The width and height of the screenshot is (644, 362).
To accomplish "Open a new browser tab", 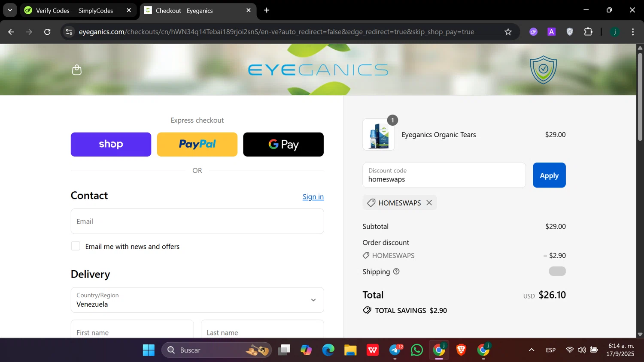I will pos(267,10).
